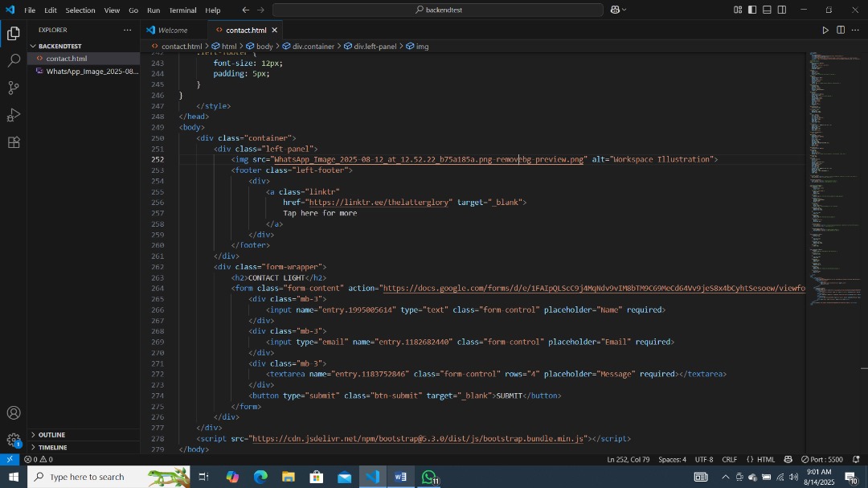Open the body breadcrumb dropdown
The image size is (868, 488).
point(260,47)
